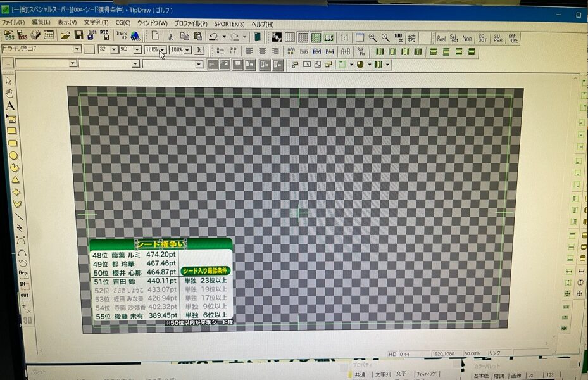Open the undo history dropdown arrow
The image size is (588, 380).
click(223, 37)
